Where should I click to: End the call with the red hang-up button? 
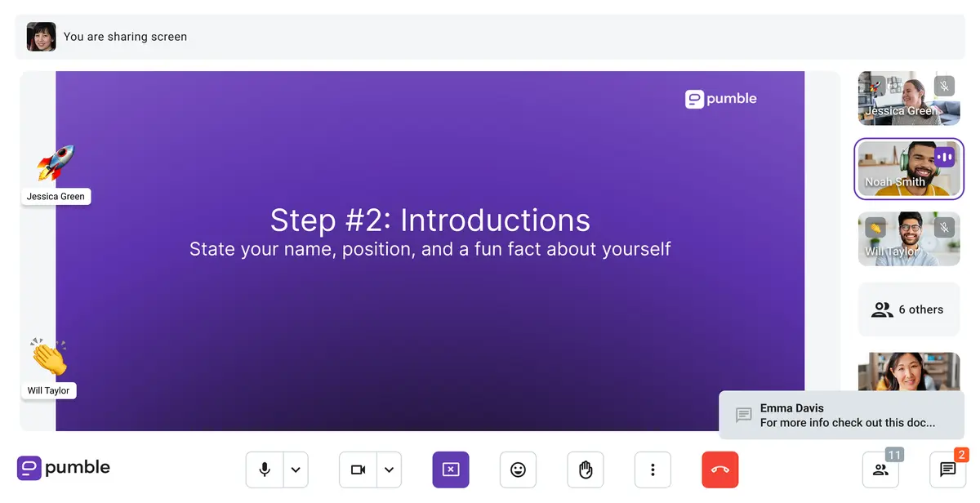point(719,470)
